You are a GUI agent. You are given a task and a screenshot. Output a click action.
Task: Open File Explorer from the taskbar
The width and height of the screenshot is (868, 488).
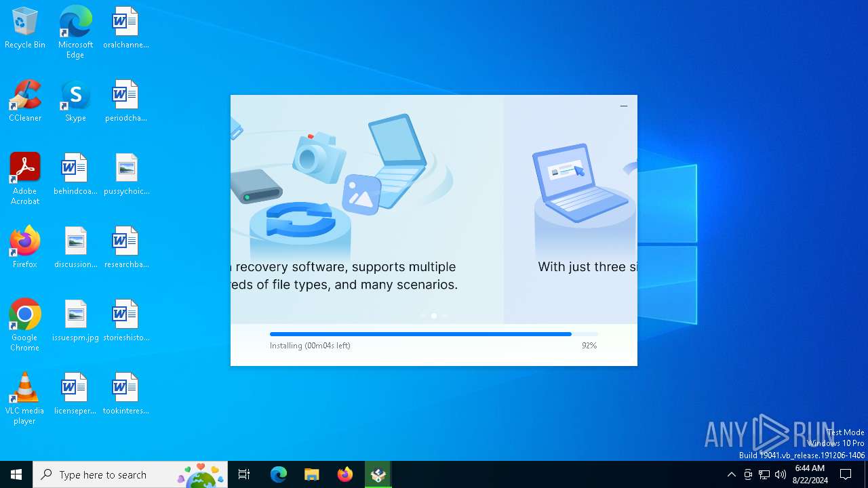click(x=311, y=474)
